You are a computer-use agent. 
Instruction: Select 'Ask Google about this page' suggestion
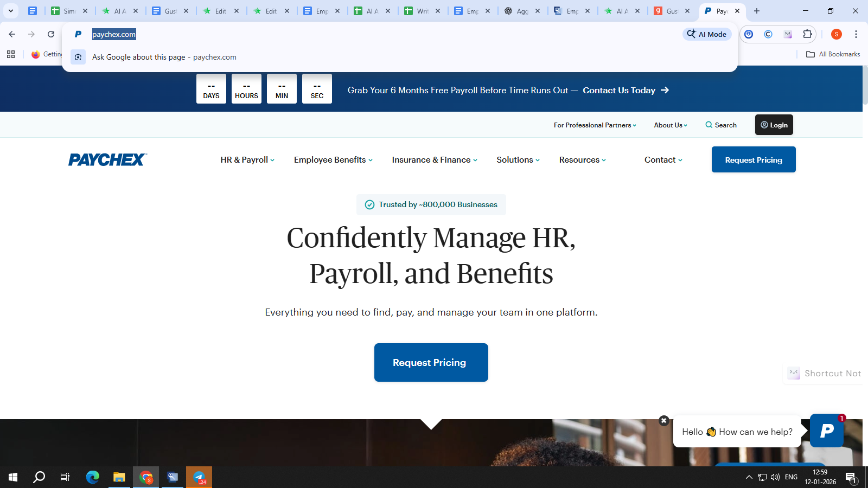pos(399,57)
